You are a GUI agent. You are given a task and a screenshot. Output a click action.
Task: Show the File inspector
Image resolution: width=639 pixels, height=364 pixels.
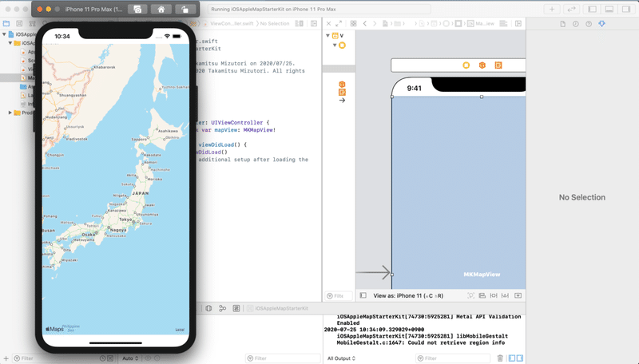pos(563,24)
